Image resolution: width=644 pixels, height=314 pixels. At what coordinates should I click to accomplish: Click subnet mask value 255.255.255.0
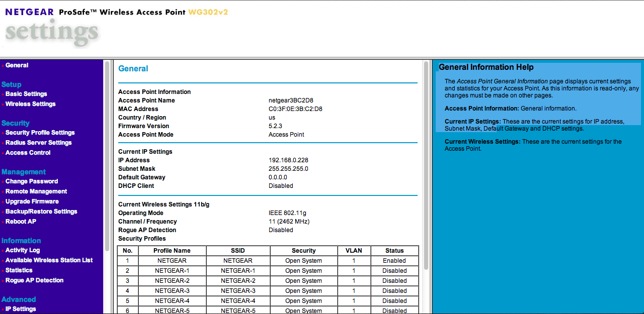point(288,169)
